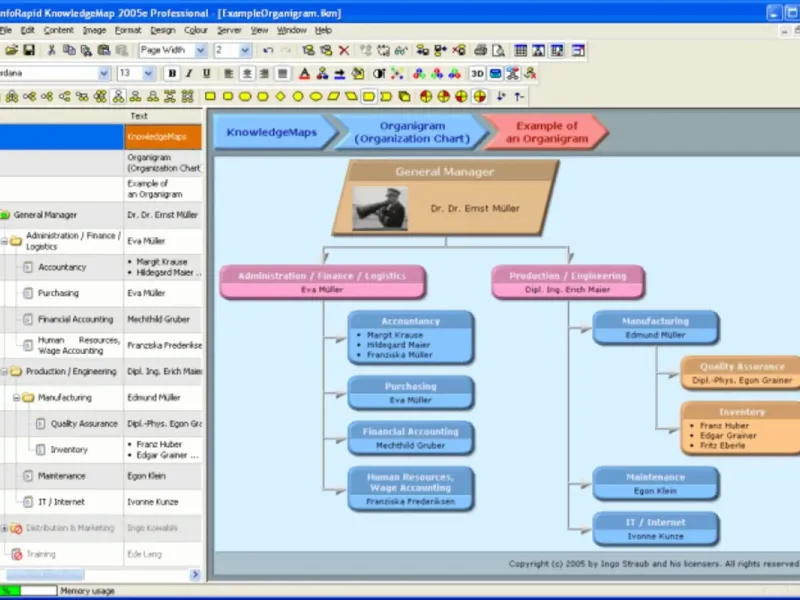Select the General Manager box in the chart

[x=445, y=197]
